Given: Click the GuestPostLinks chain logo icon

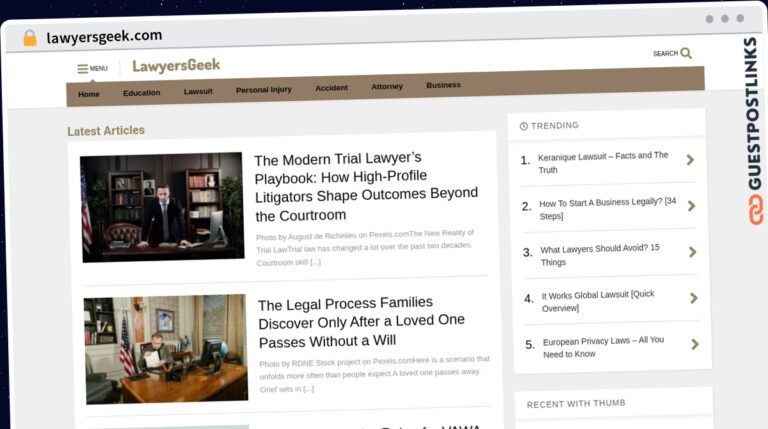Looking at the screenshot, I should point(756,210).
